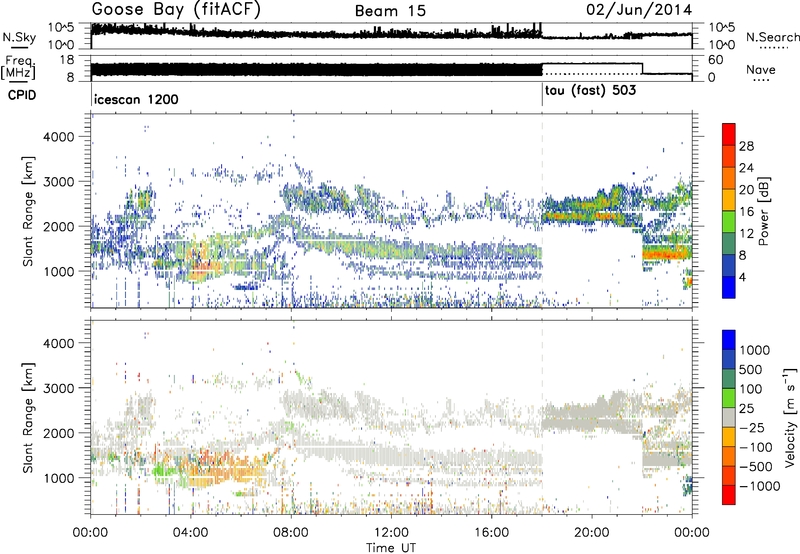Viewport: 800px width, 554px height.
Task: Click the 18 tick on the frequency axis
Action: (67, 60)
